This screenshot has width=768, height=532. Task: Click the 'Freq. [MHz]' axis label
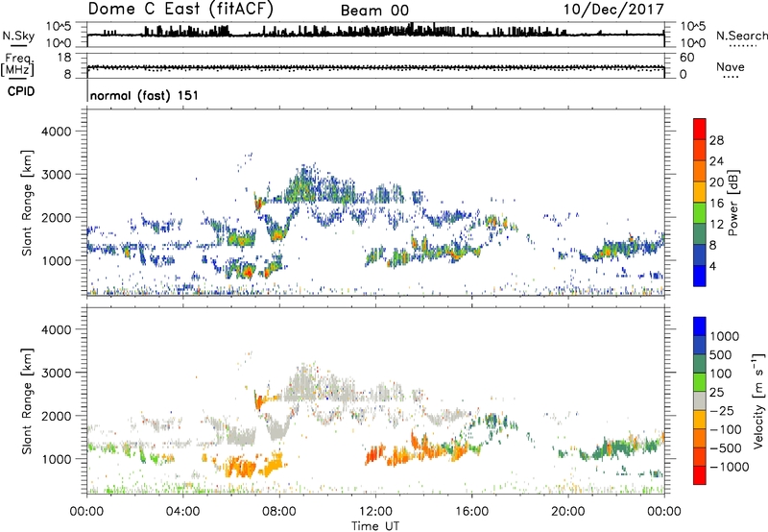click(17, 64)
